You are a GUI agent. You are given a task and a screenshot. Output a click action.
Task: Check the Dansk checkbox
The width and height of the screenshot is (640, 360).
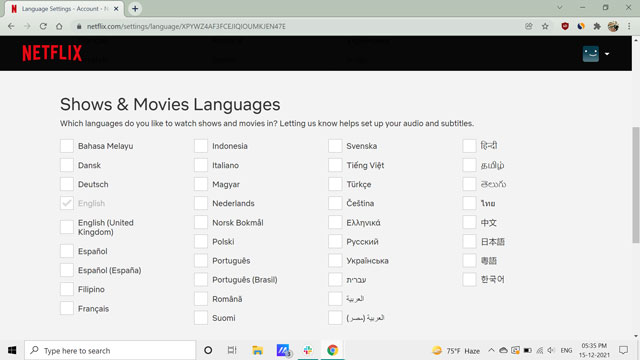click(67, 165)
